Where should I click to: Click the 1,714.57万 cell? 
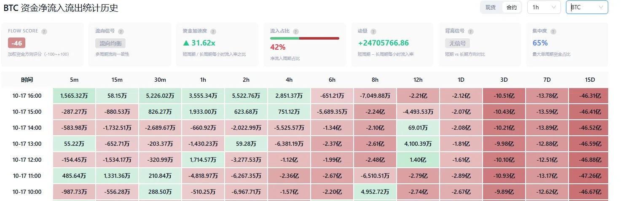(x=203, y=160)
